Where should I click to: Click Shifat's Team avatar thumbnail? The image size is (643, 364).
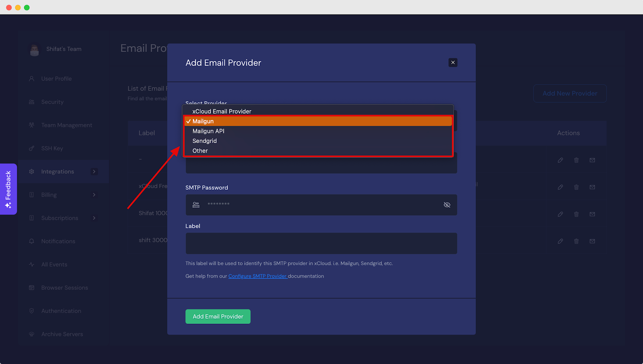tap(35, 49)
